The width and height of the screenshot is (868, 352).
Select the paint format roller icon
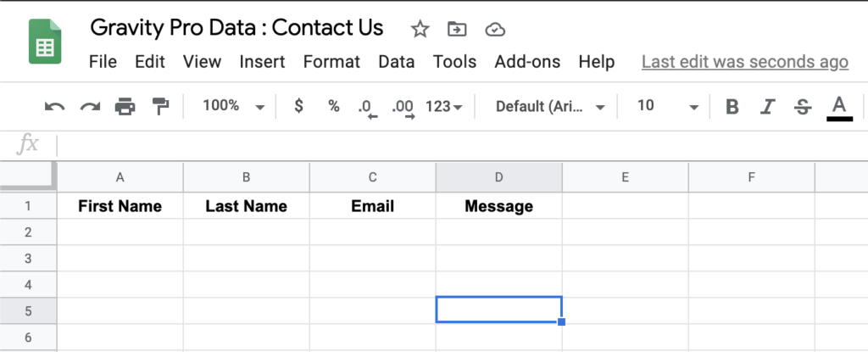(159, 106)
